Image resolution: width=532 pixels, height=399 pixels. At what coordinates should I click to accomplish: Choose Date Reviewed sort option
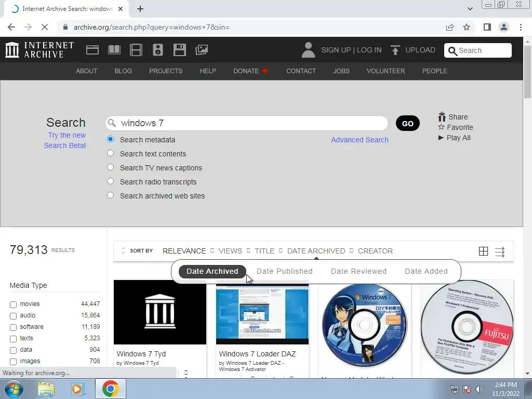coord(358,271)
